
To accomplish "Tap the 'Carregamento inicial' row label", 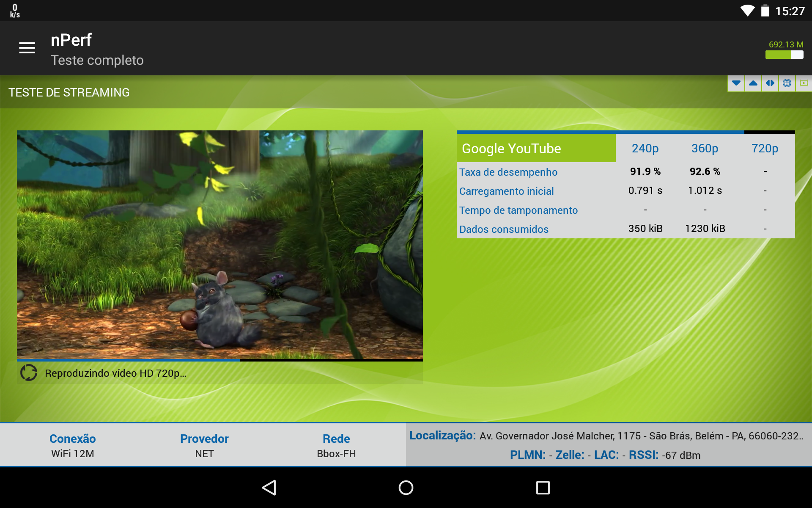I will click(x=506, y=191).
